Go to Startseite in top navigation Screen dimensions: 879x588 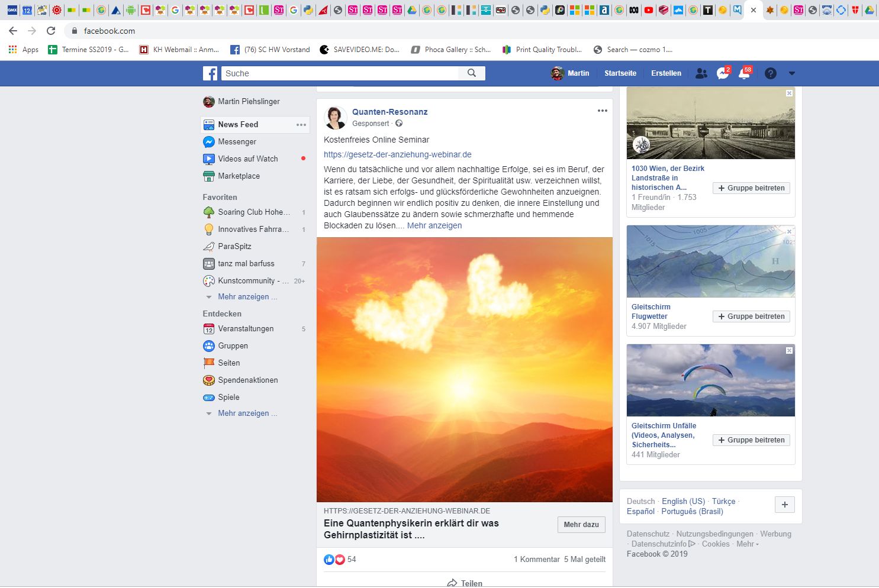coord(620,73)
